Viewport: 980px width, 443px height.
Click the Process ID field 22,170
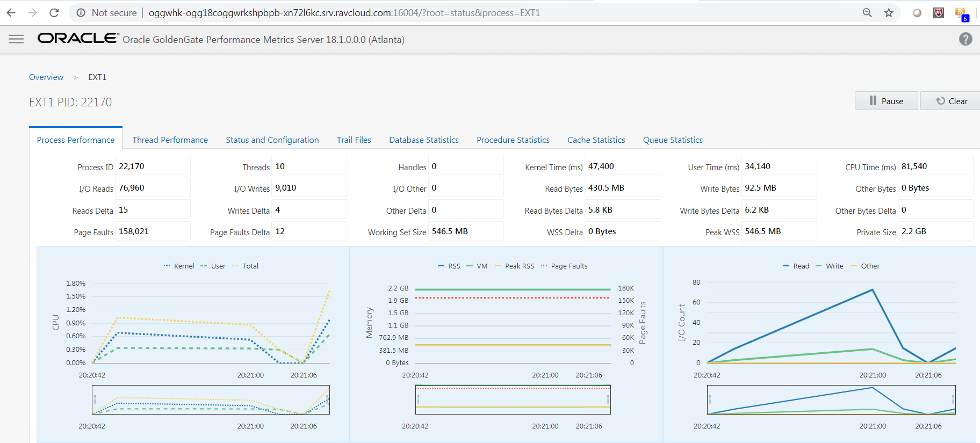tap(153, 166)
